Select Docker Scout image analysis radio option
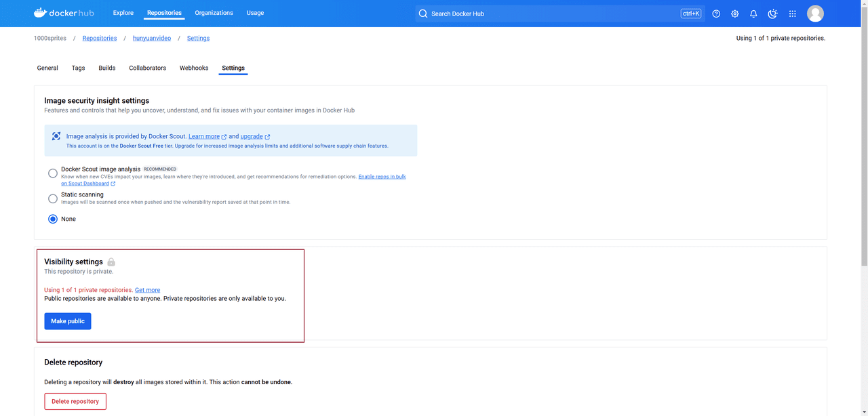 pyautogui.click(x=53, y=173)
